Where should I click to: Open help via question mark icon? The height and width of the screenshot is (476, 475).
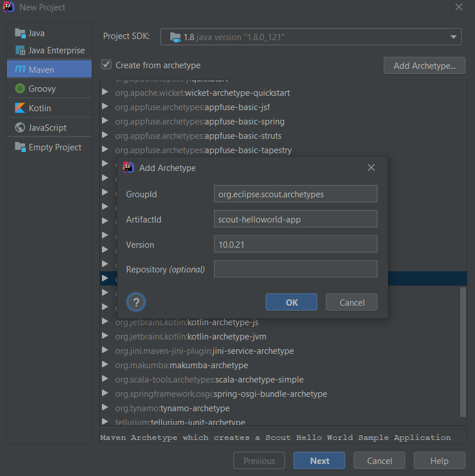pyautogui.click(x=136, y=302)
